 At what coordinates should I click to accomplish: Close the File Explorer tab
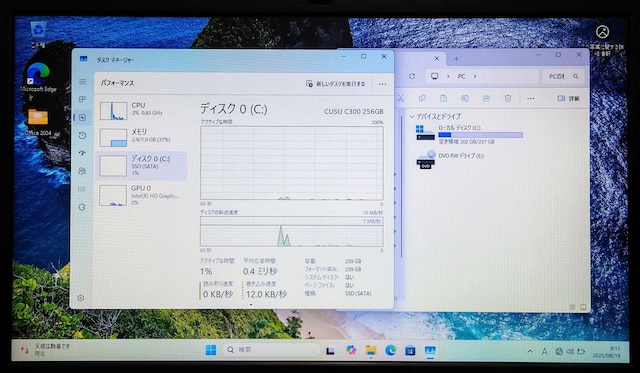pos(436,59)
